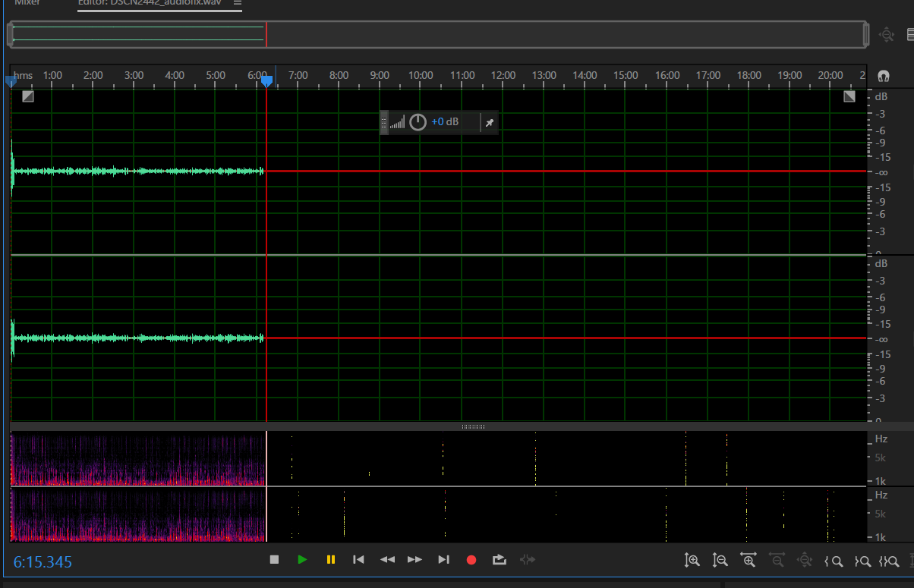Zoom to selection icon
This screenshot has width=914, height=588.
point(890,561)
